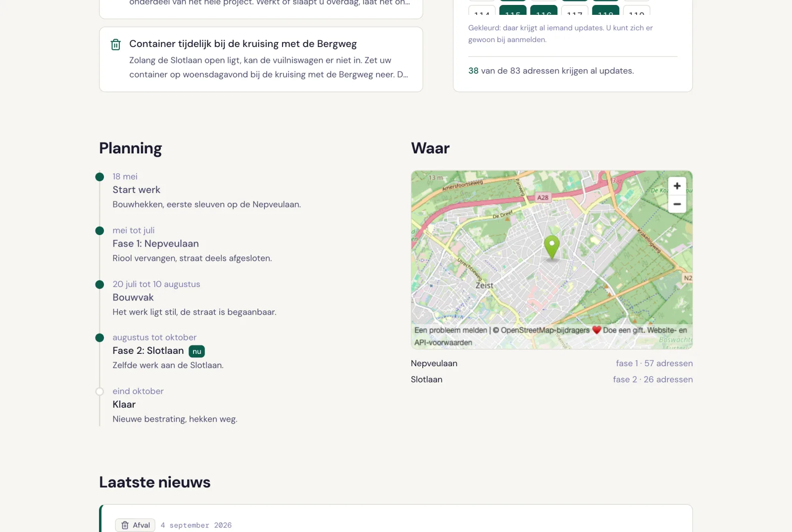The width and height of the screenshot is (792, 532).
Task: Click the 'Waar' section heading
Action: point(430,148)
